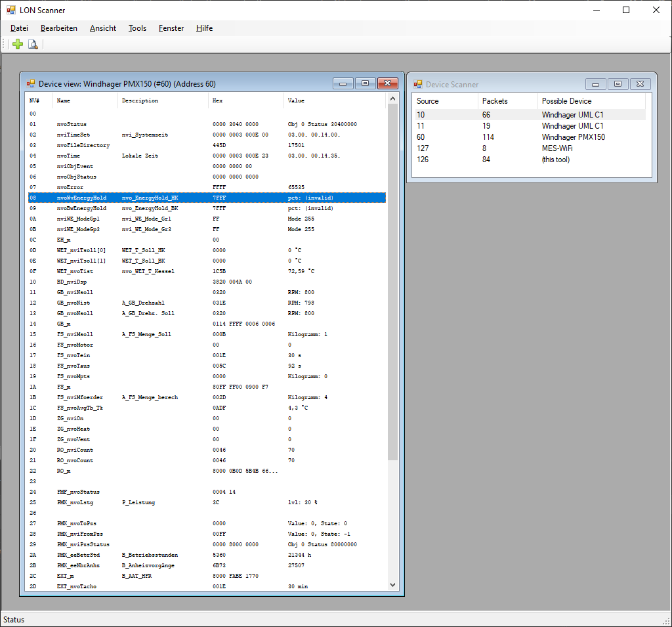Screen dimensions: 672x627
Task: Click the Device Scanner window title icon
Action: [418, 85]
